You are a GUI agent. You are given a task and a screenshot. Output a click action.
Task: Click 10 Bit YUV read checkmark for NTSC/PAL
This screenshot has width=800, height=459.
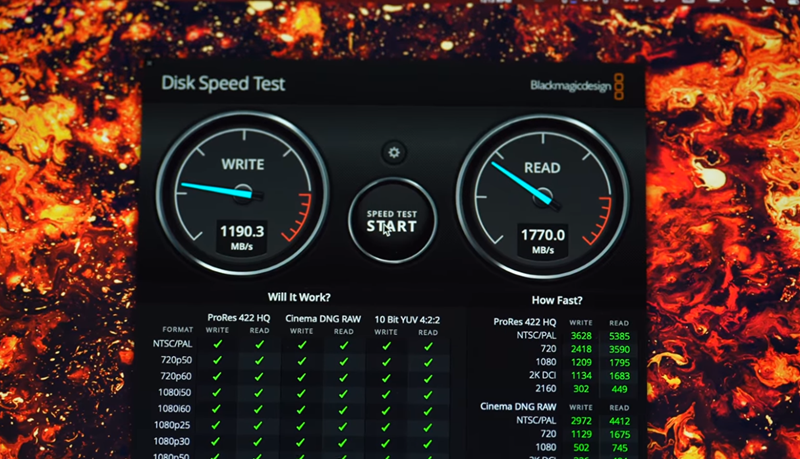pyautogui.click(x=428, y=347)
